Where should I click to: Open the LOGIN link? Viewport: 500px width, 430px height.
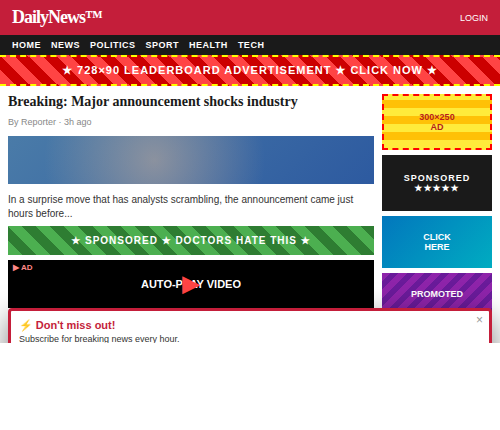coord(474,18)
